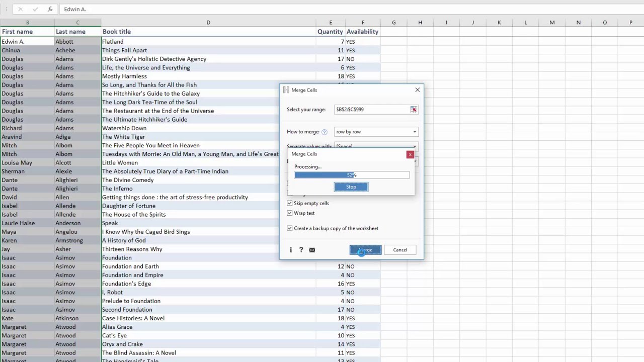The height and width of the screenshot is (362, 644).
Task: Toggle Create a backup copy of the worksheet
Action: click(290, 228)
